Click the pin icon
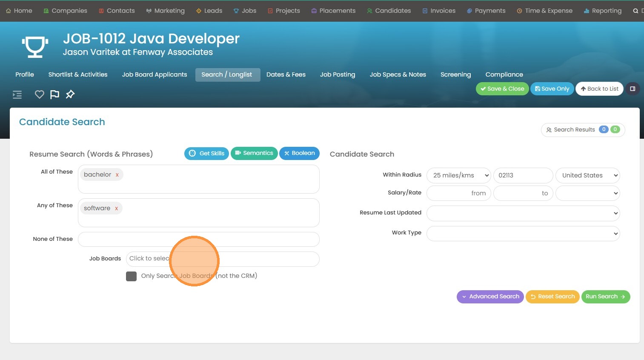Viewport: 644px width, 360px height. pos(70,94)
